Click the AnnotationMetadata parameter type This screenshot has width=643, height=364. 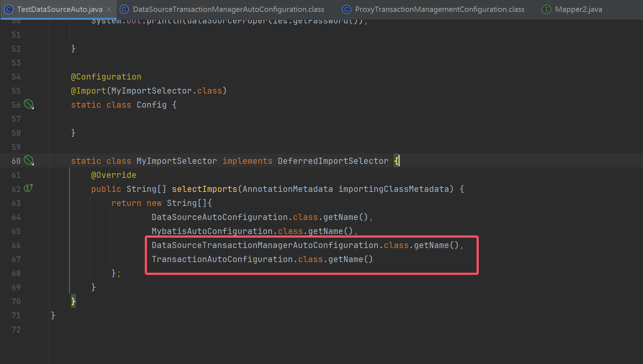[288, 189]
